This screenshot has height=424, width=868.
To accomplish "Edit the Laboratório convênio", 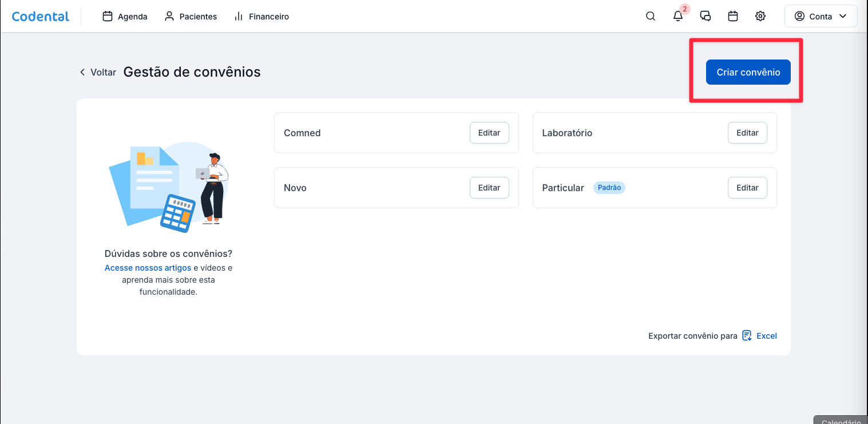I will point(747,133).
